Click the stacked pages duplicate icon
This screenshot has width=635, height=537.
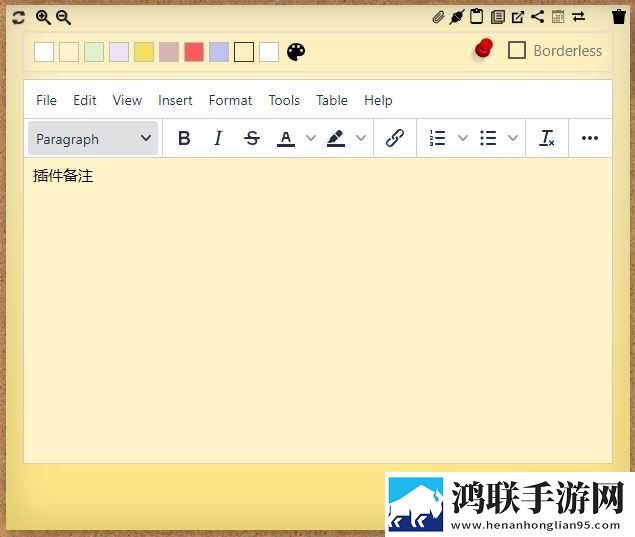click(497, 17)
